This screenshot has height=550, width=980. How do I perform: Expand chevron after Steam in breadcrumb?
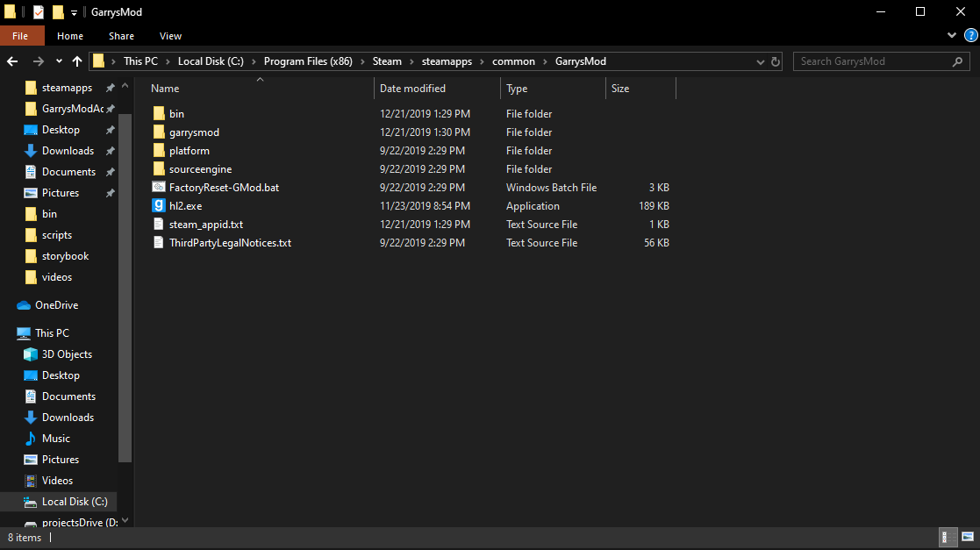coord(411,61)
